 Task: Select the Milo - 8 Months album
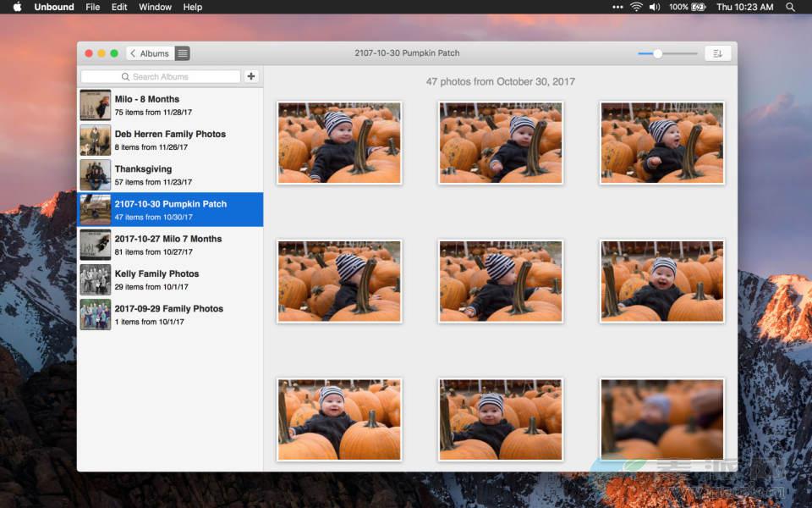(x=170, y=105)
